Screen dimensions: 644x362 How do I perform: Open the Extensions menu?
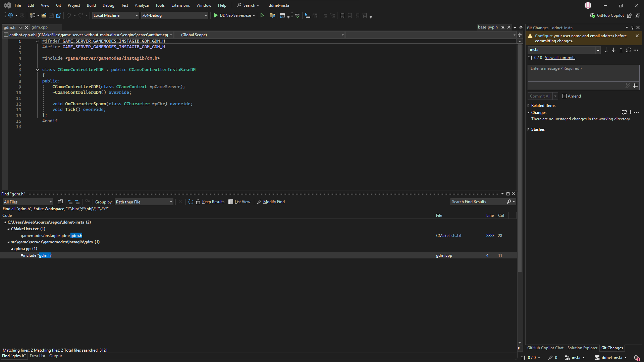(x=180, y=5)
